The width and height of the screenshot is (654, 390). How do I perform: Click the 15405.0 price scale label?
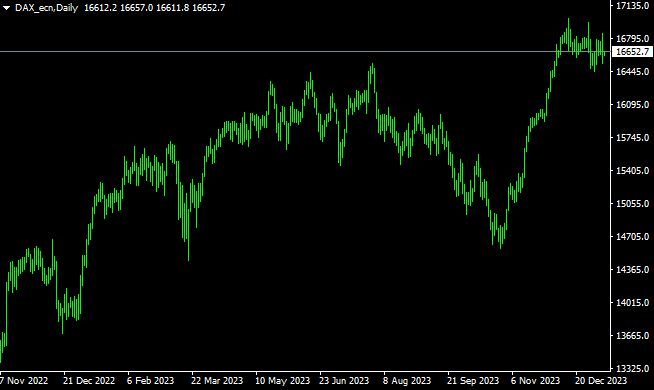point(632,171)
